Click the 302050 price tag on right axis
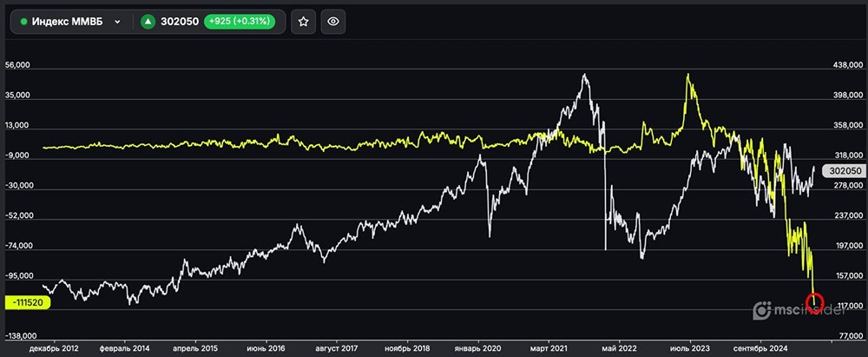This screenshot has width=868, height=357. coord(845,172)
